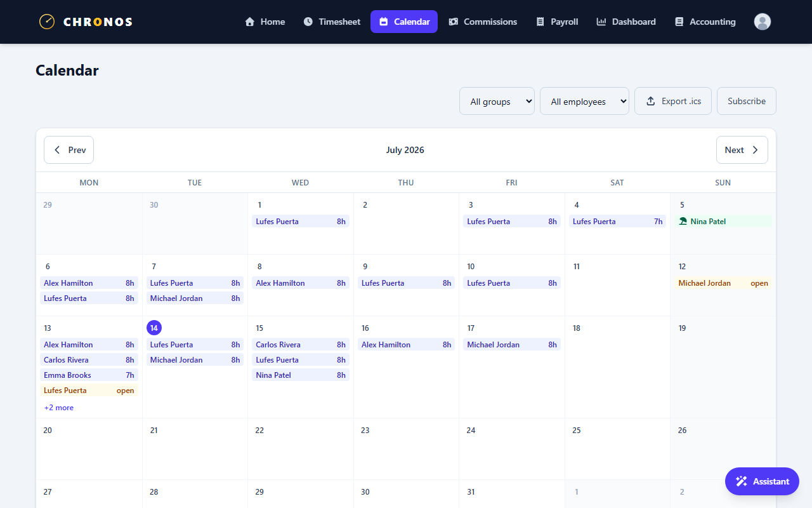The image size is (812, 508).
Task: Click the Commissions money icon
Action: click(x=453, y=22)
